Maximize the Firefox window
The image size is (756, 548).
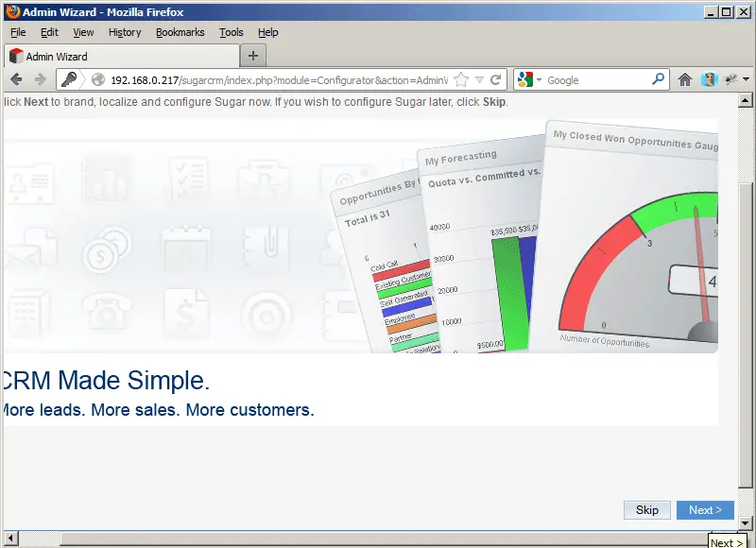[x=727, y=12]
